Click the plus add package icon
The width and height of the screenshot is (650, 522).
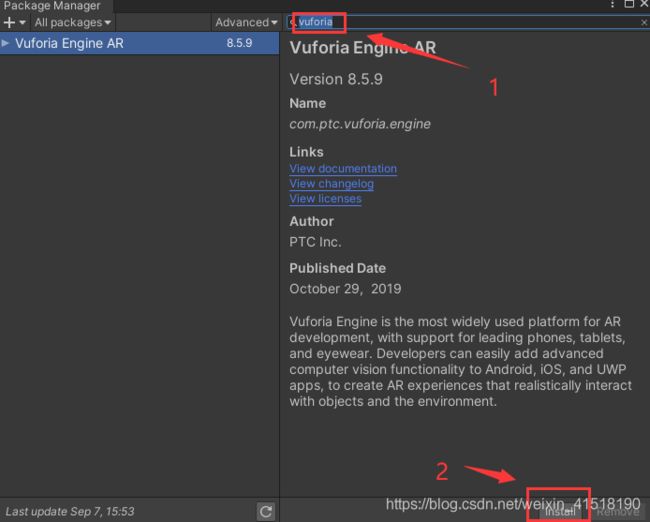[x=14, y=22]
